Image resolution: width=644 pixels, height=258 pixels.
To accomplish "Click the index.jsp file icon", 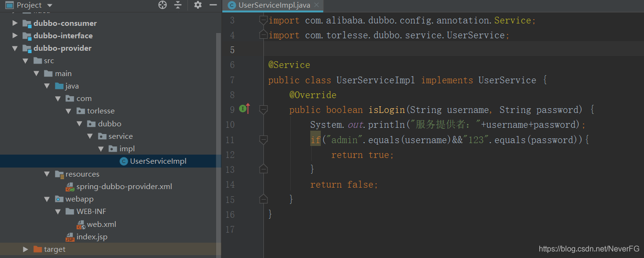I will (x=70, y=237).
